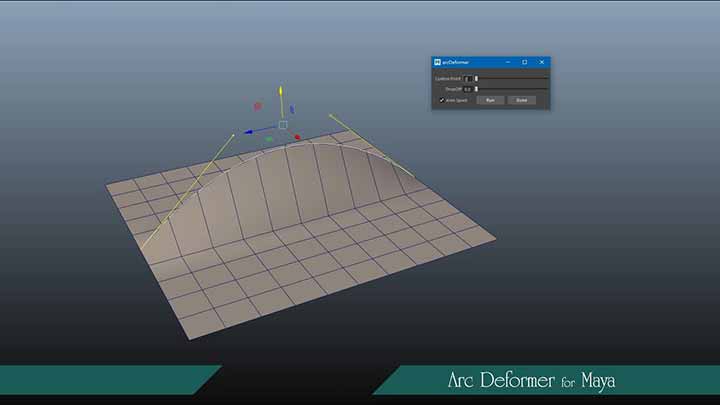Click the small blue plane handle near gizmo center

292,110
